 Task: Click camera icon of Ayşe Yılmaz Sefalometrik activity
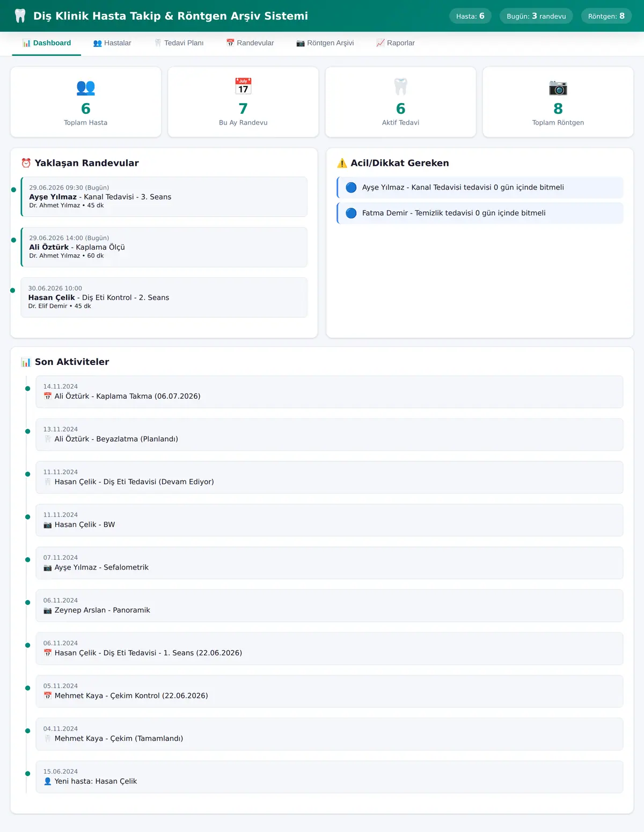tap(48, 567)
